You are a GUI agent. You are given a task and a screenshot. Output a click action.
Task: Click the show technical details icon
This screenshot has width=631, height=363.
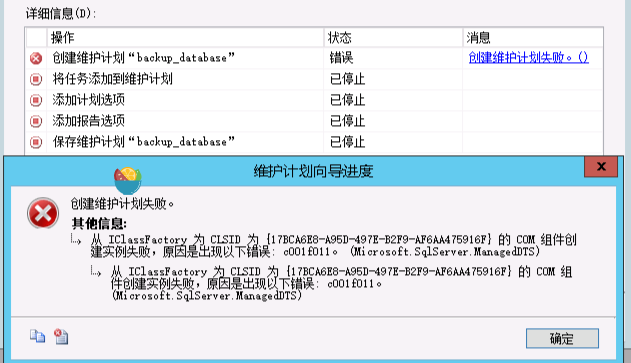pos(61,336)
